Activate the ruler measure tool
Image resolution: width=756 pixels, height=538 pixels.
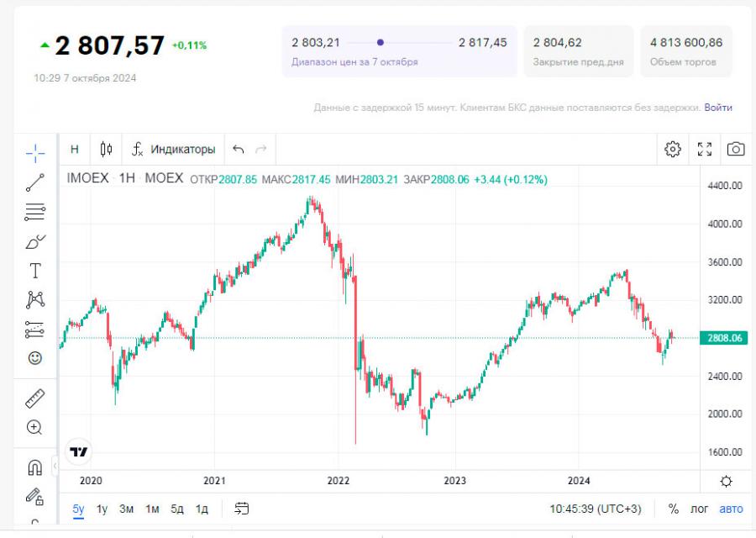(34, 398)
